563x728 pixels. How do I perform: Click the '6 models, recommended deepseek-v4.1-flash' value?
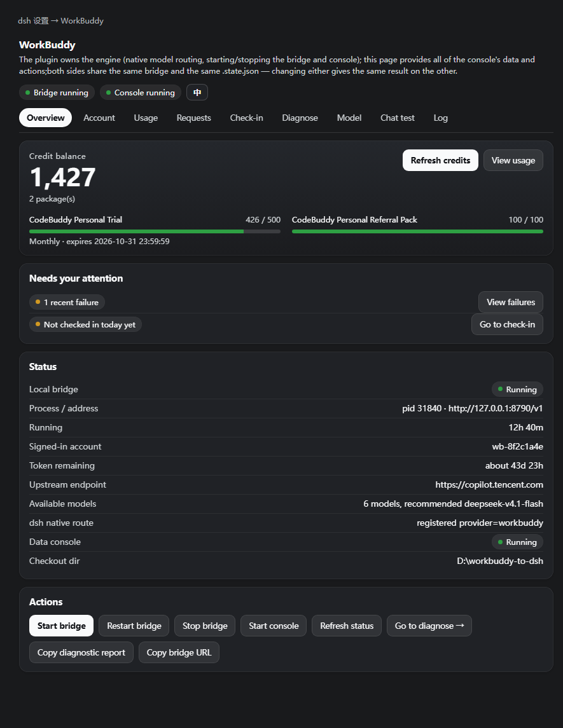pyautogui.click(x=453, y=504)
